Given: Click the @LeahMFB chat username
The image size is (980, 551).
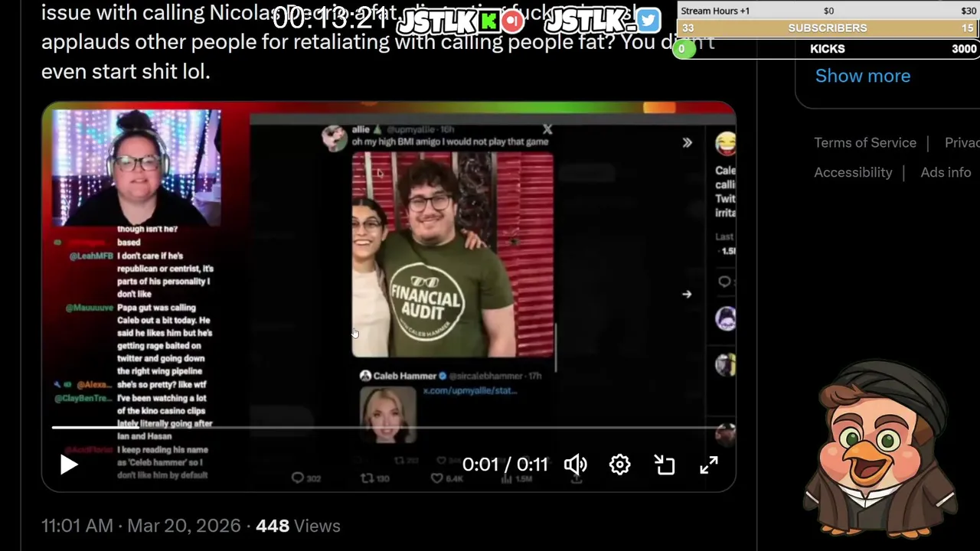Looking at the screenshot, I should [x=92, y=256].
